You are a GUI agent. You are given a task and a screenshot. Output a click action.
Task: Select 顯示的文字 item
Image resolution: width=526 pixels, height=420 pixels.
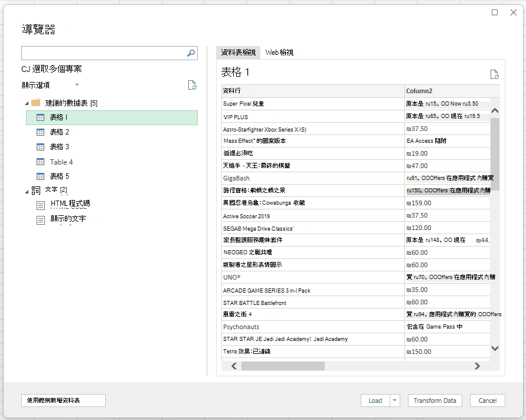[68, 218]
